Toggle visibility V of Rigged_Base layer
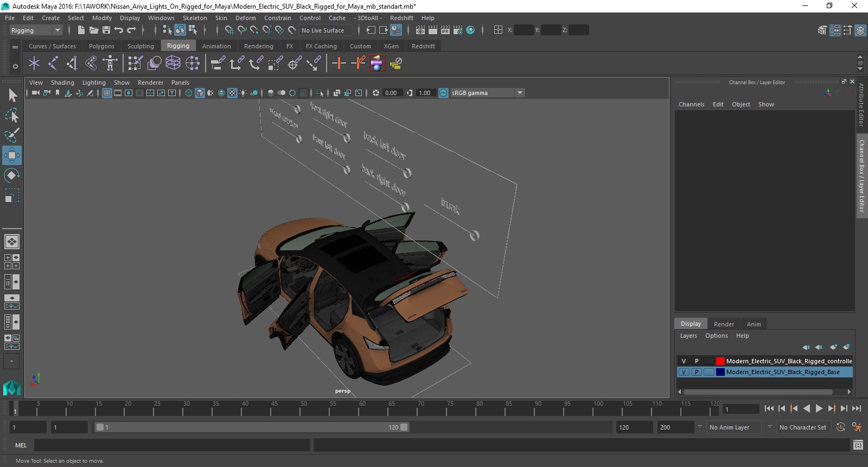868x467 pixels. [x=684, y=372]
